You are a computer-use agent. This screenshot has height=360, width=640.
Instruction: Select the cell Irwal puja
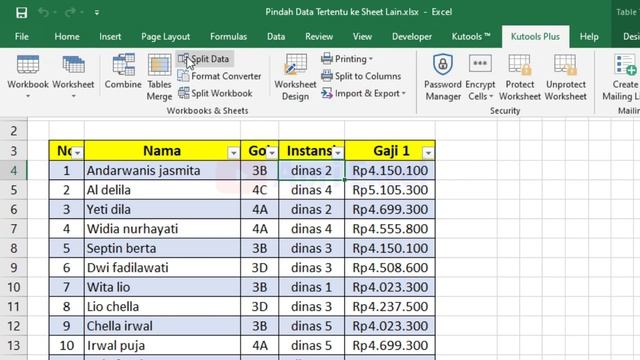tap(162, 345)
